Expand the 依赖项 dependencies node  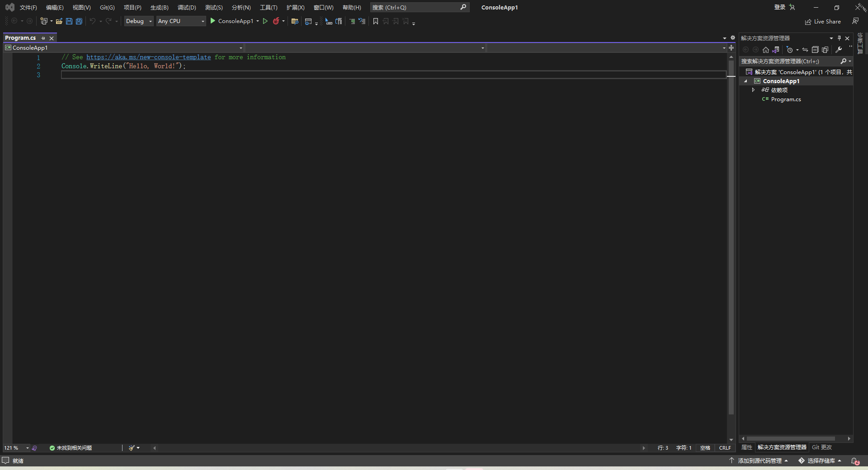753,90
